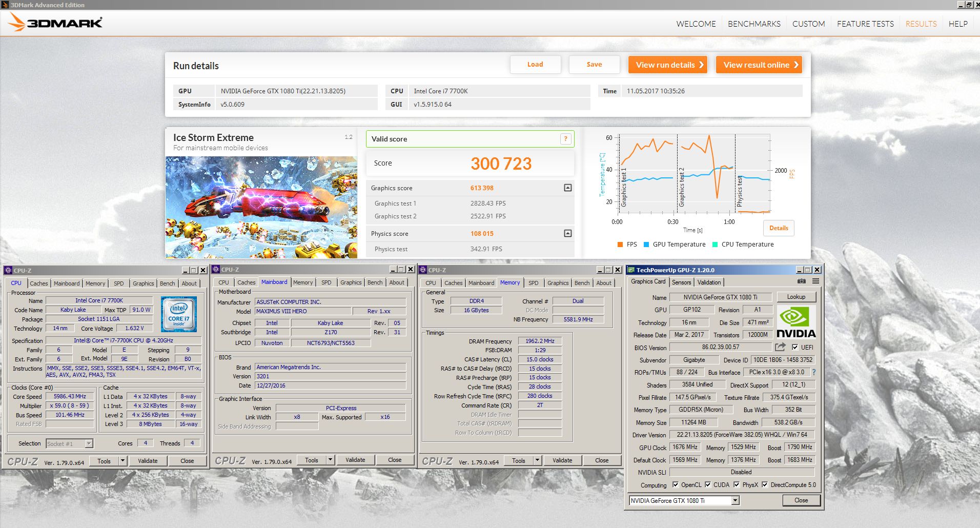Open Tools dropdown arrow in CPU tab window
Viewport: 980px width, 528px height.
[122, 461]
